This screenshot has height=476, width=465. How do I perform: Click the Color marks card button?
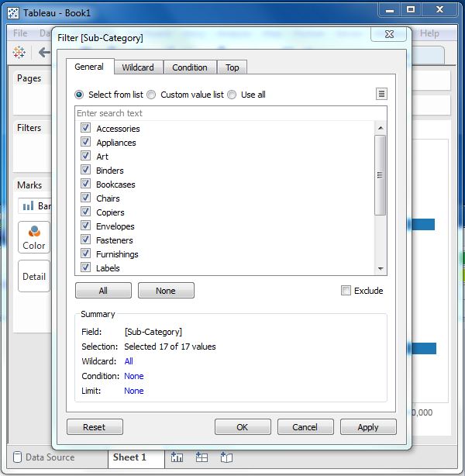pyautogui.click(x=34, y=237)
